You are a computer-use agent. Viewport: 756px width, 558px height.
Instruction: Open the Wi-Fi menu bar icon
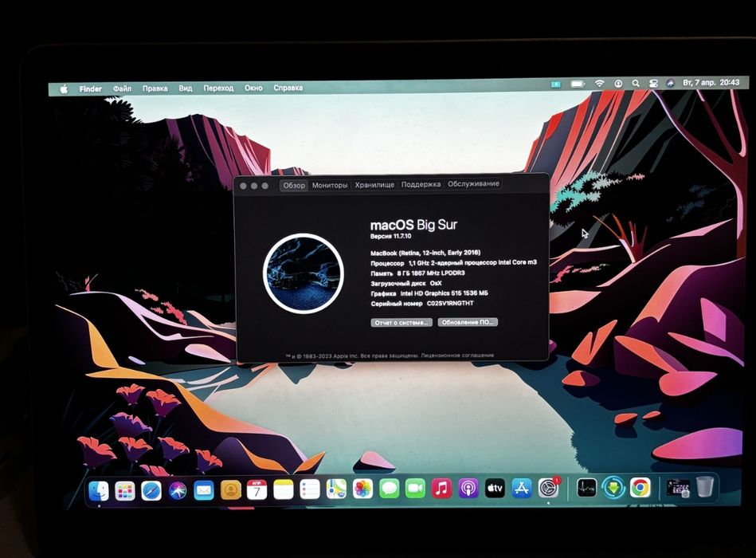pyautogui.click(x=599, y=84)
